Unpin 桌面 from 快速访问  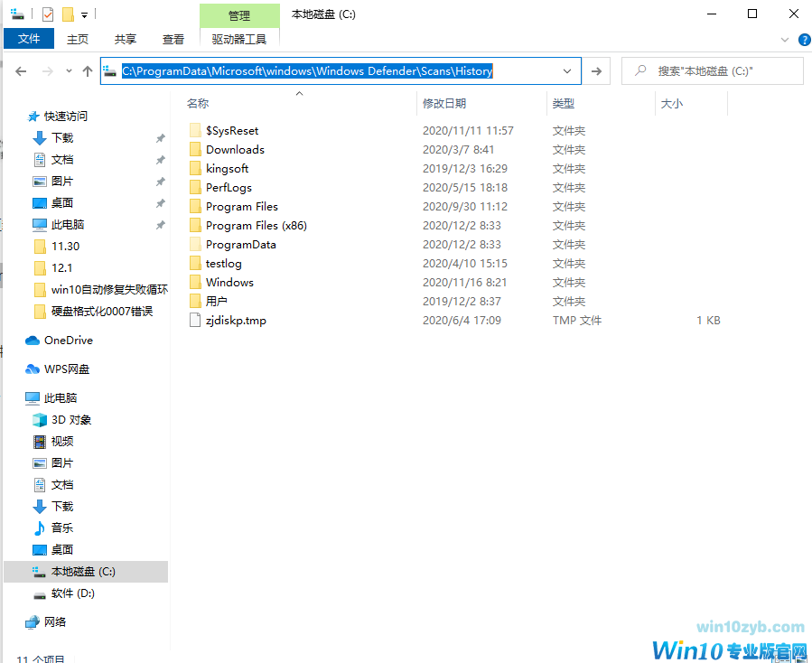point(160,202)
